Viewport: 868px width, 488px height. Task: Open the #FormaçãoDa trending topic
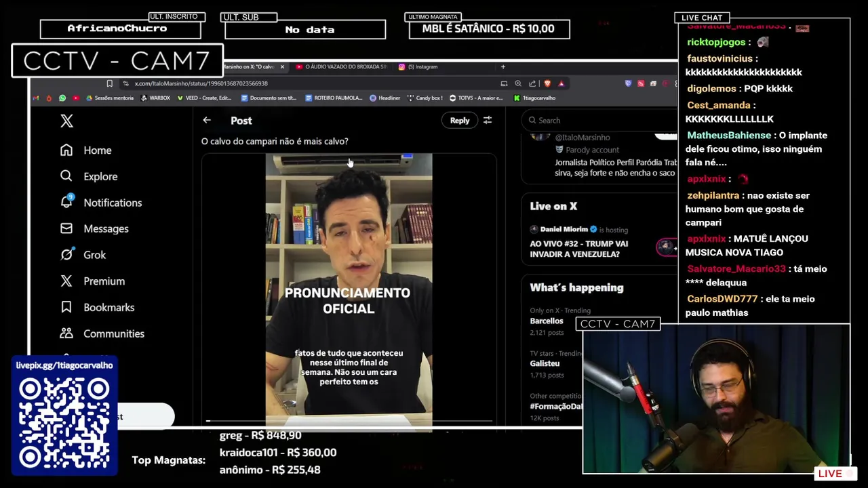556,406
